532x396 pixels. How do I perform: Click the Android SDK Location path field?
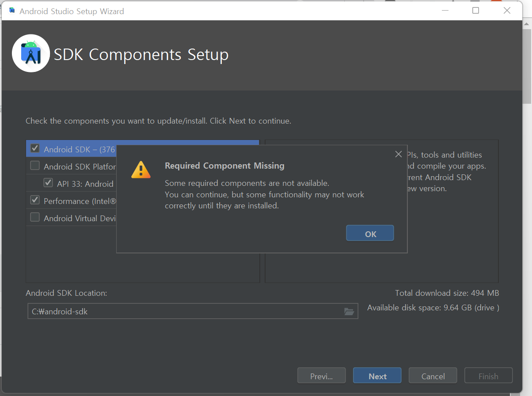tap(193, 311)
